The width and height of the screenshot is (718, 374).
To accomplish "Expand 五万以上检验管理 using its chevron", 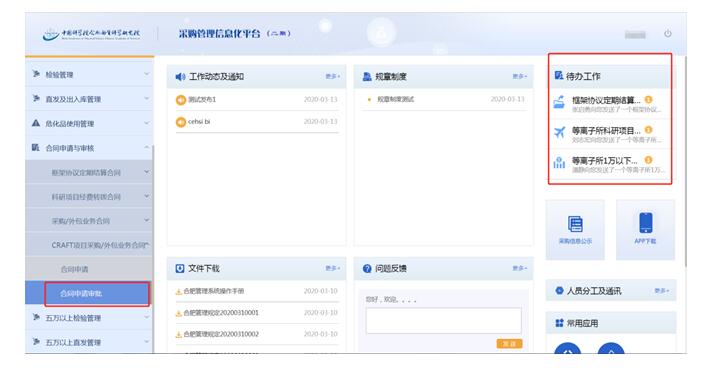I will tap(147, 317).
